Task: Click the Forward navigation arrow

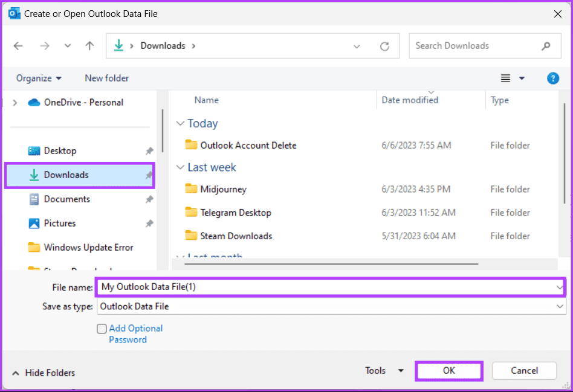Action: click(45, 46)
